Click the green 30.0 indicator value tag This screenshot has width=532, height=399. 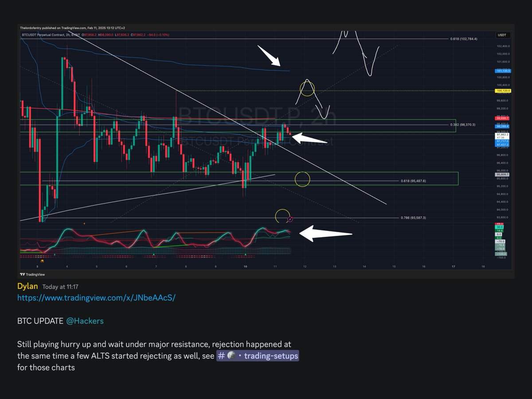tap(499, 227)
